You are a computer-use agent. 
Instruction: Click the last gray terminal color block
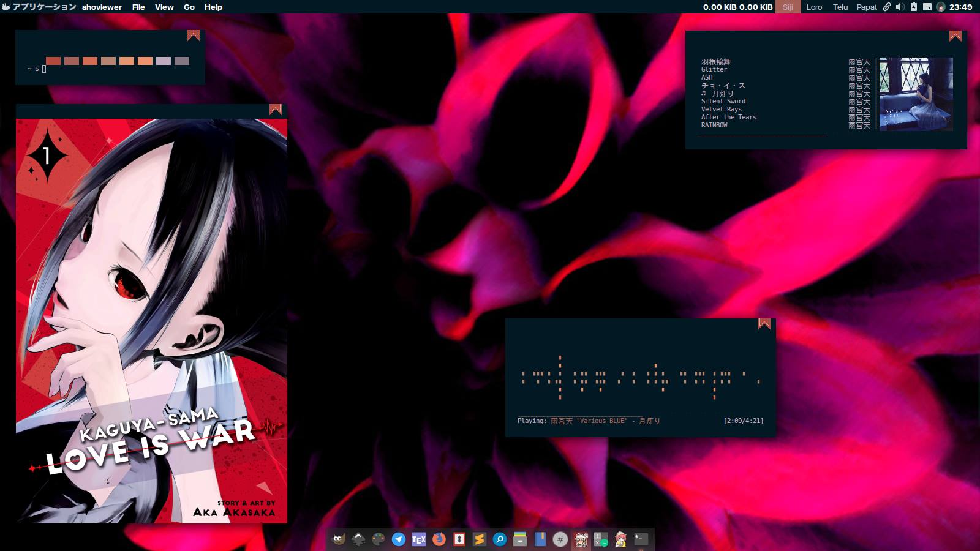[182, 61]
